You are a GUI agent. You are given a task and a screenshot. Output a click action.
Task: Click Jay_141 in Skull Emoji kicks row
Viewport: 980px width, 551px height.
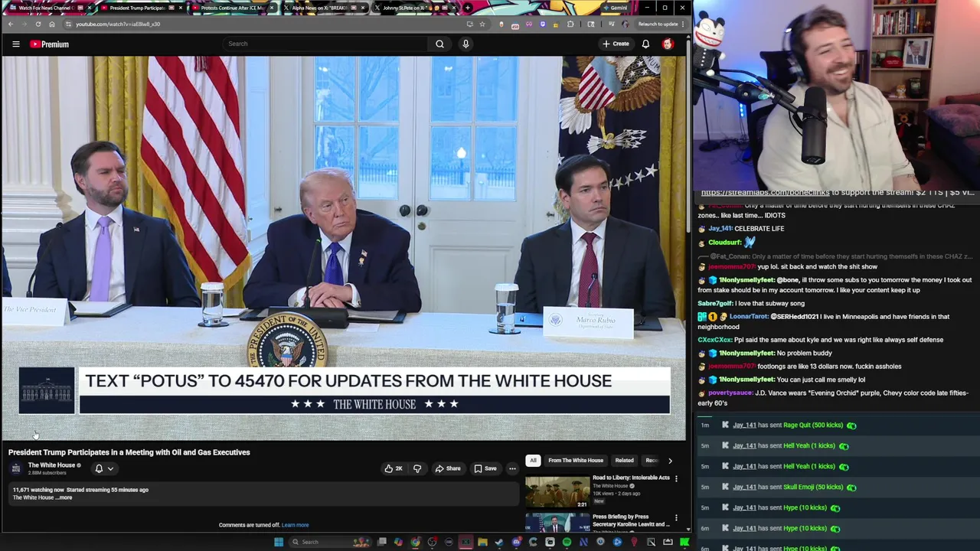coord(744,487)
